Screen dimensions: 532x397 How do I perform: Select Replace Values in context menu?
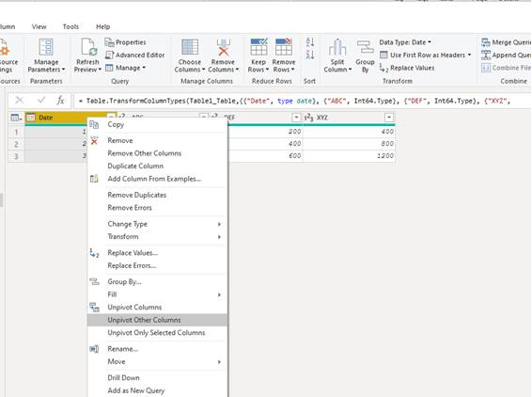pos(157,253)
